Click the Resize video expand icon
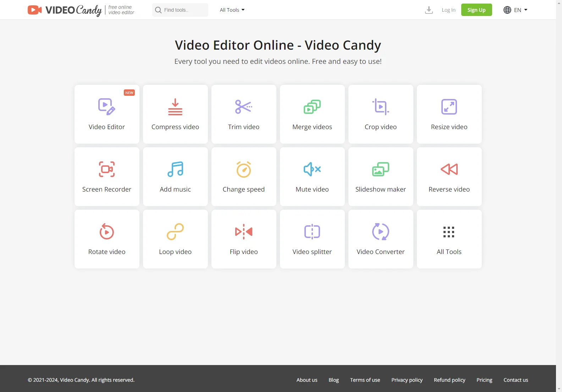The width and height of the screenshot is (562, 392). point(449,107)
